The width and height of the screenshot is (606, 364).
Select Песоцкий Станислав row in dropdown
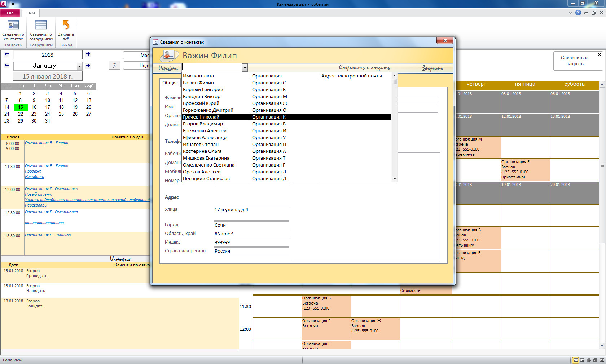pos(287,178)
